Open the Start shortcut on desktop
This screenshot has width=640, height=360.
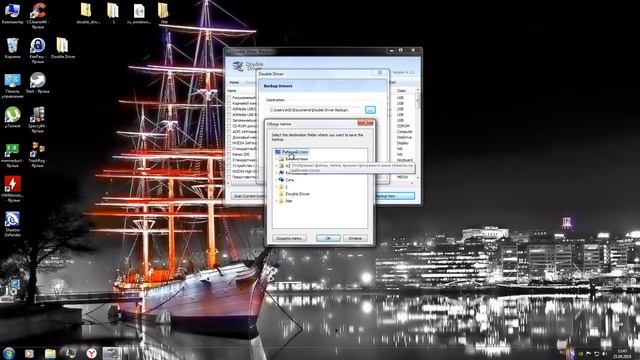38,83
